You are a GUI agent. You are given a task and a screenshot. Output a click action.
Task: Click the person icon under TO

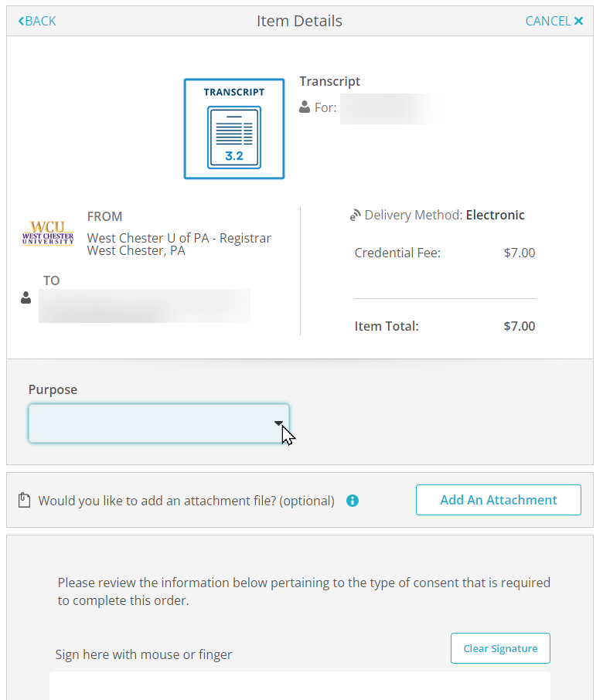(x=26, y=297)
